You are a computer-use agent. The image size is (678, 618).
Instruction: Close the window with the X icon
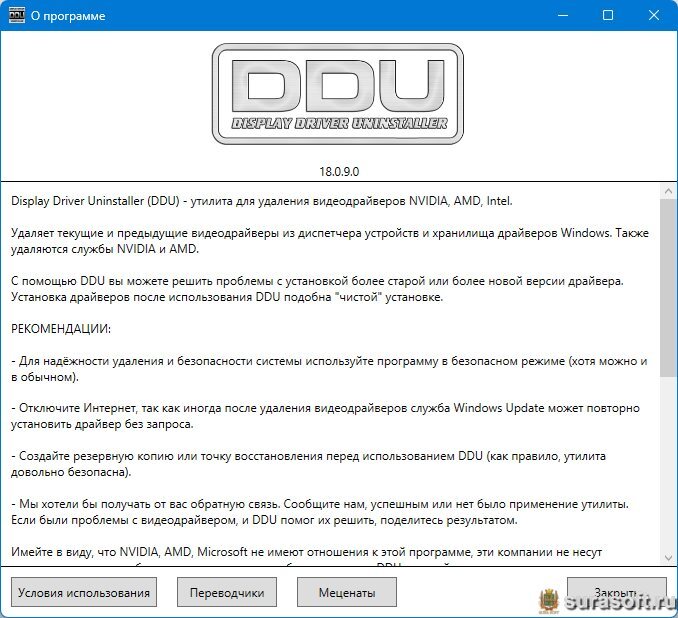pyautogui.click(x=654, y=15)
